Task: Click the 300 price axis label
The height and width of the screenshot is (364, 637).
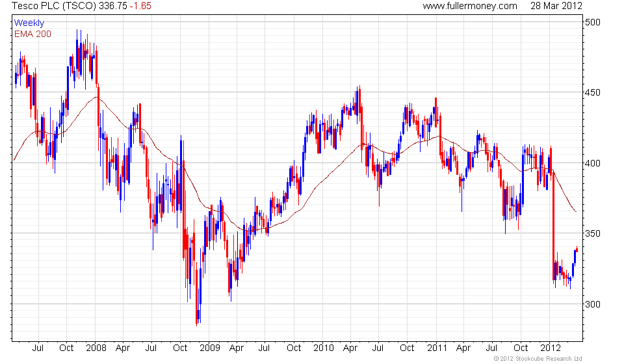Action: tap(593, 304)
